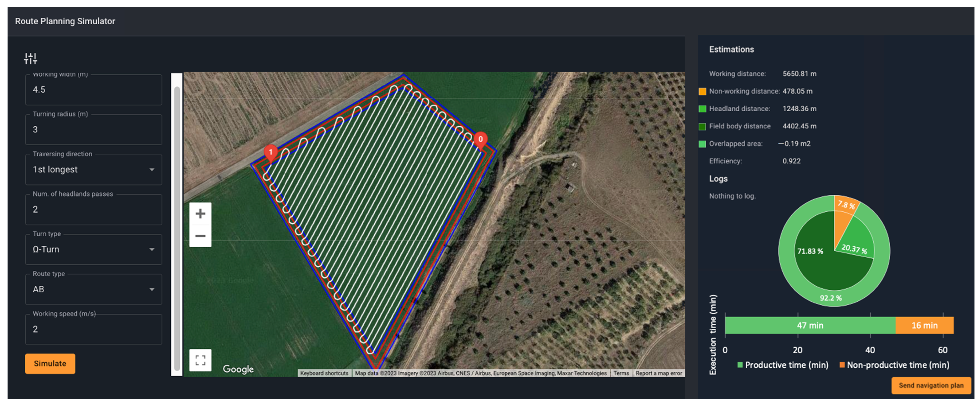The image size is (980, 406).
Task: Click map marker 1
Action: pos(270,153)
